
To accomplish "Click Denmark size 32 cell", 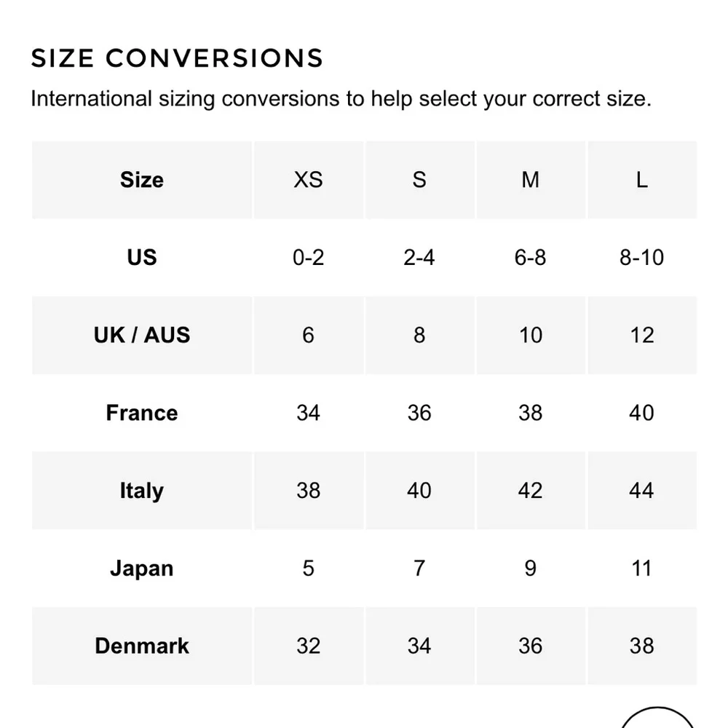I will pyautogui.click(x=308, y=646).
